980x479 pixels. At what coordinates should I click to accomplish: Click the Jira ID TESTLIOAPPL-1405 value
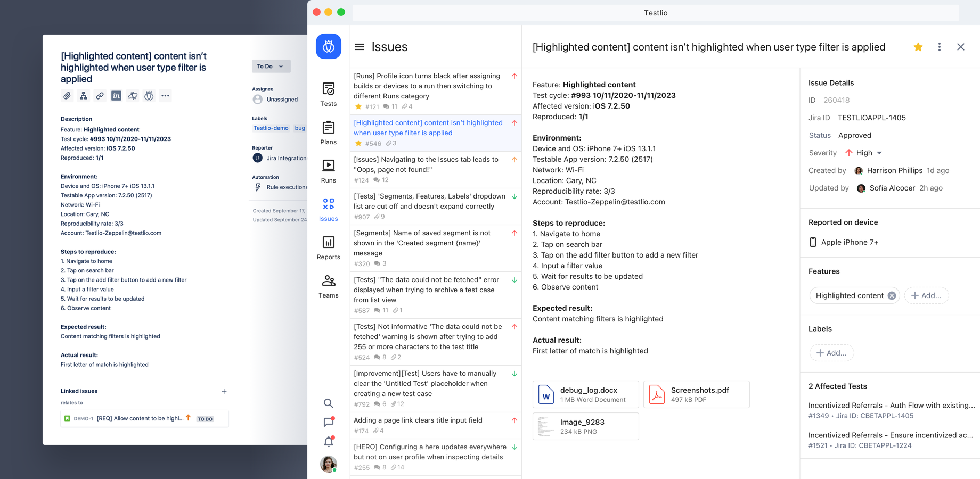click(x=871, y=118)
